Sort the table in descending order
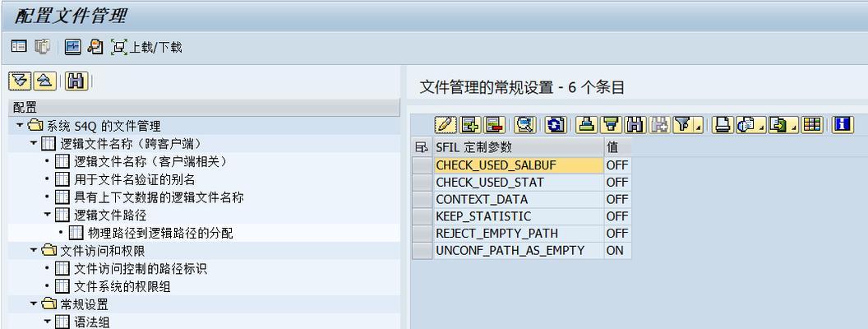This screenshot has width=868, height=329. (610, 125)
